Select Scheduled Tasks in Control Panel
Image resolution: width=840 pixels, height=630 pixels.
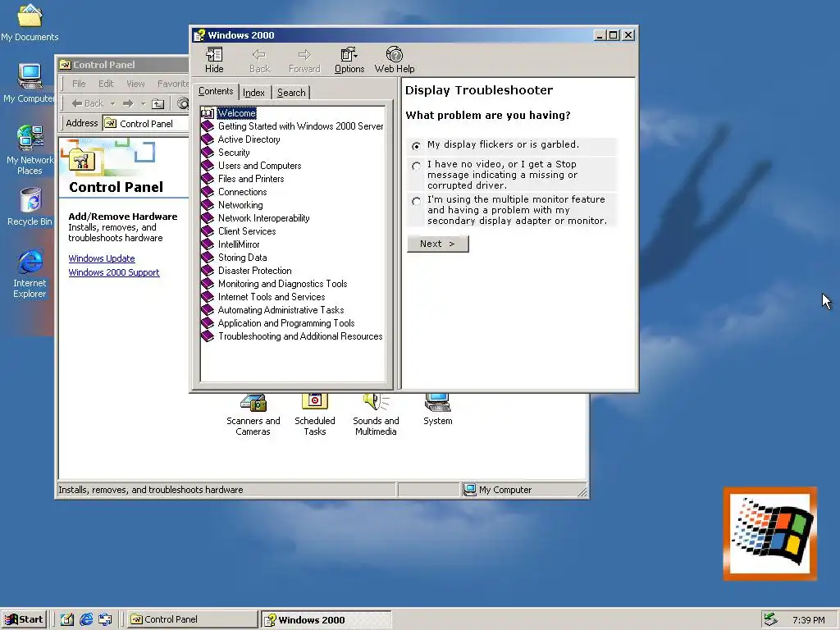pyautogui.click(x=315, y=416)
